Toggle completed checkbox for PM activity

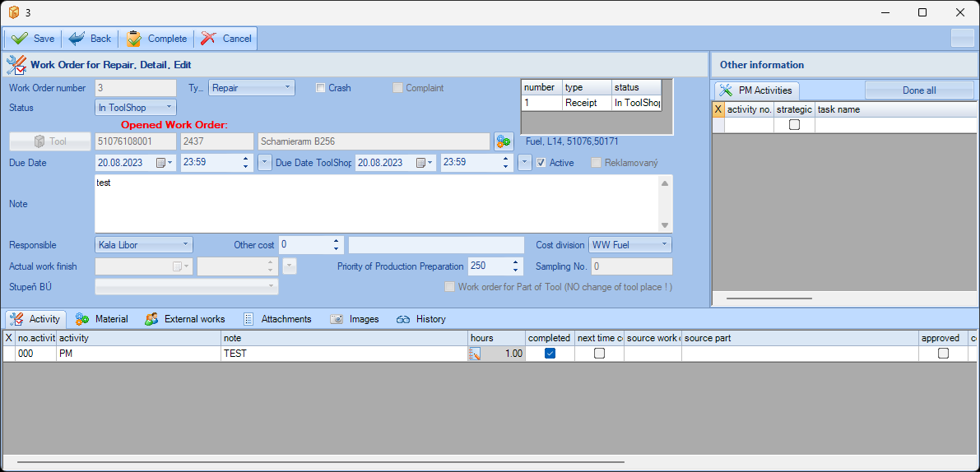(x=550, y=354)
